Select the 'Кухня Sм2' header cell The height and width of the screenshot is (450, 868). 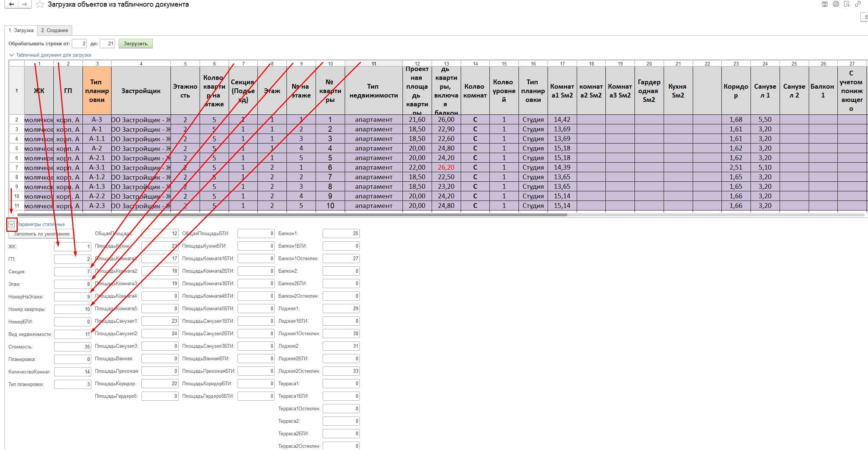coord(678,91)
